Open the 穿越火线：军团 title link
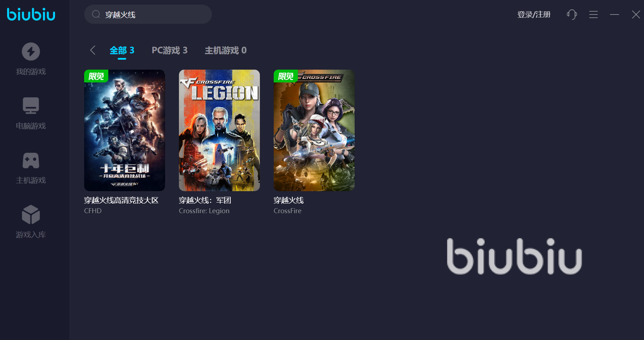 pyautogui.click(x=205, y=200)
